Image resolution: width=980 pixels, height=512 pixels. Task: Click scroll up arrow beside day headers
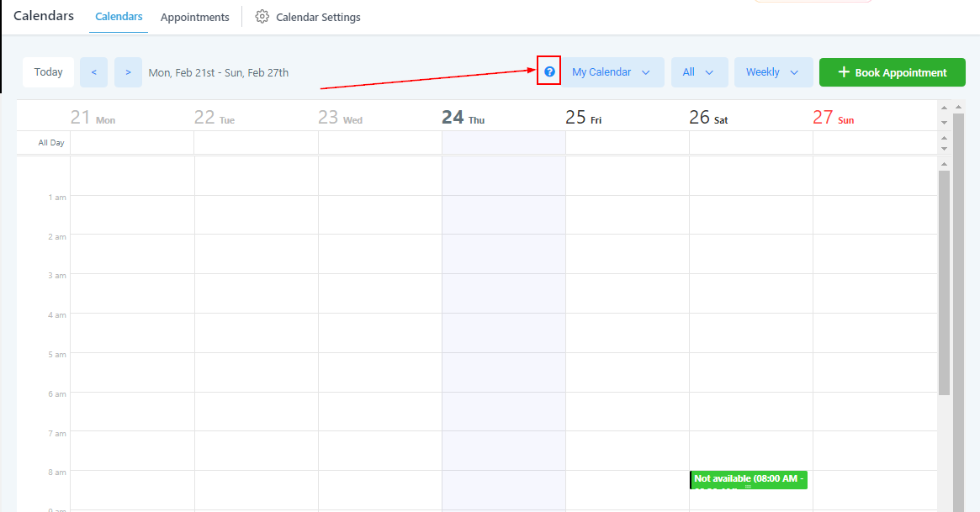click(944, 108)
